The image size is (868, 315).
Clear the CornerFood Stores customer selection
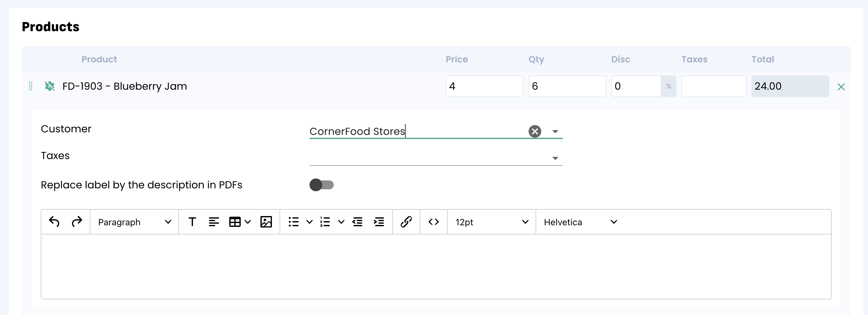534,131
